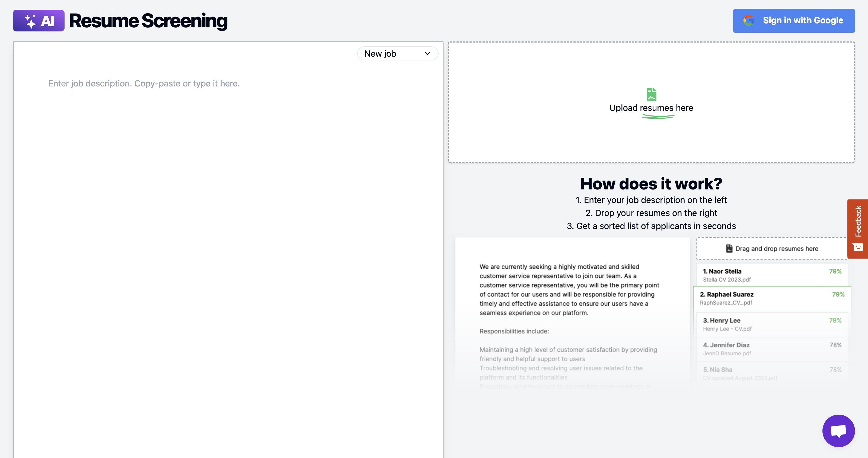Click file name 'Henry Lee - CV.pdf'
This screenshot has height=458, width=868.
tap(727, 329)
